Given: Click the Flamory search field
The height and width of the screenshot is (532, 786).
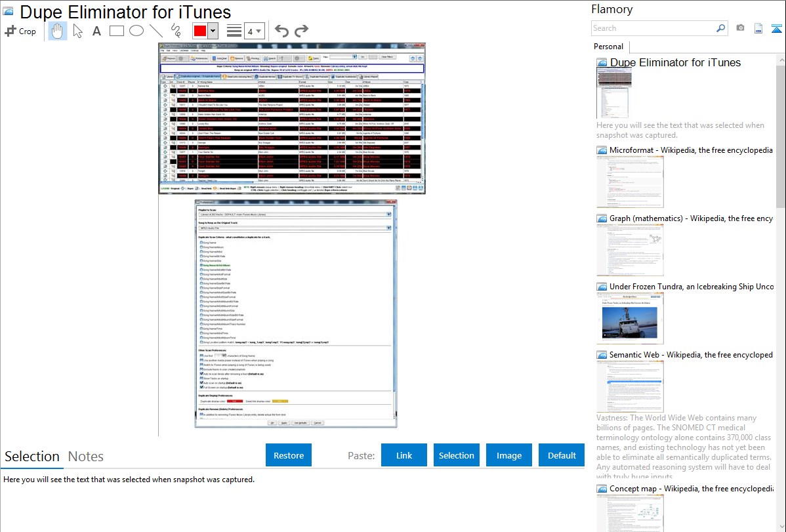Looking at the screenshot, I should (653, 28).
